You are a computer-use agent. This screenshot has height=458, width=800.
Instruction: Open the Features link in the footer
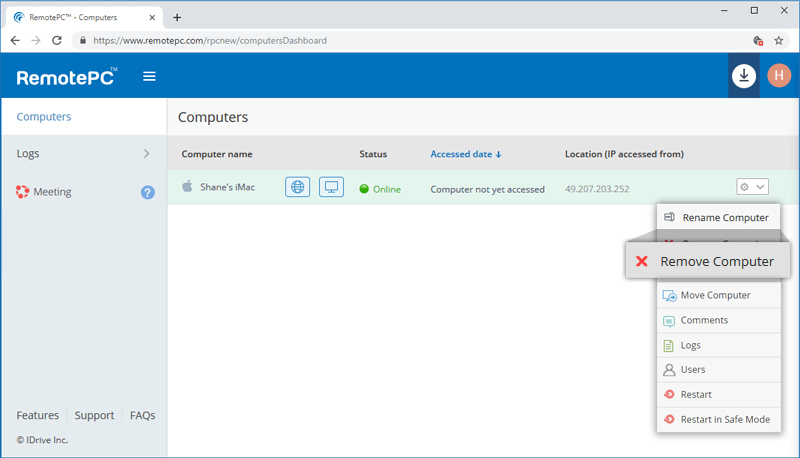coord(38,415)
